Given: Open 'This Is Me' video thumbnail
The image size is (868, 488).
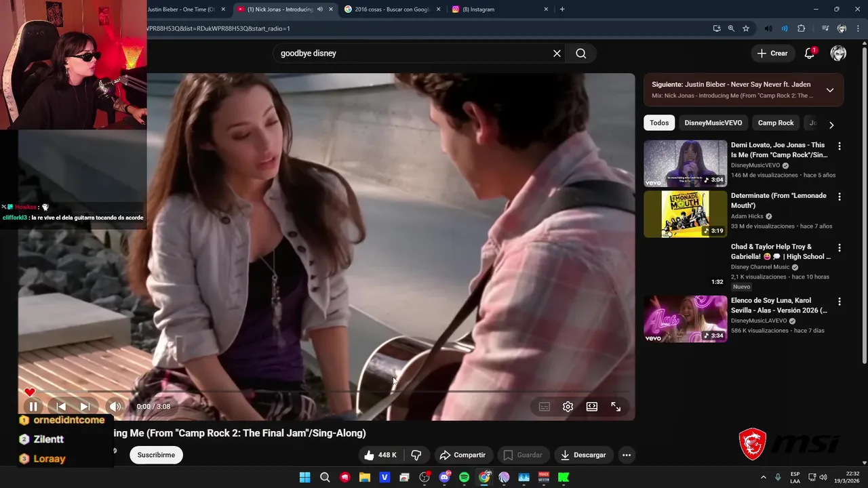Looking at the screenshot, I should click(685, 163).
